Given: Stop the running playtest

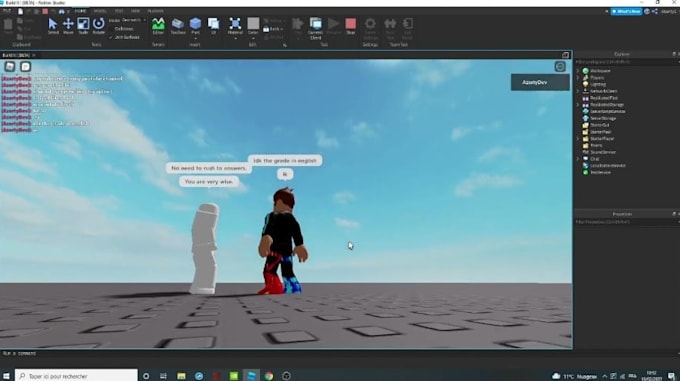Looking at the screenshot, I should pos(350,26).
